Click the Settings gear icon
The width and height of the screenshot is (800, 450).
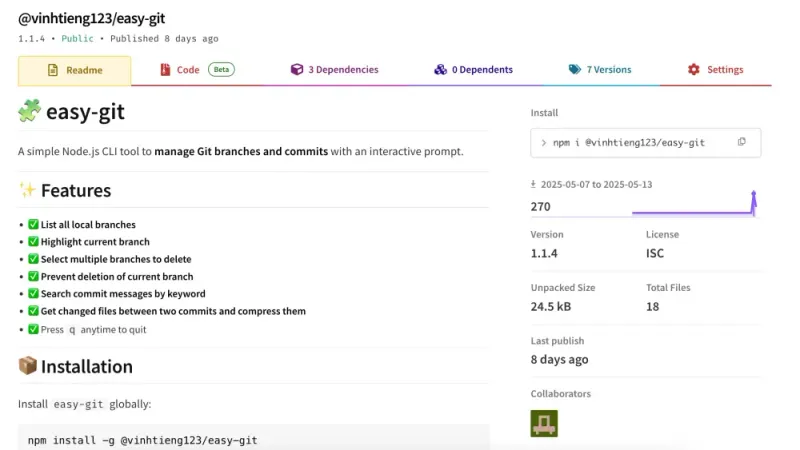[693, 69]
